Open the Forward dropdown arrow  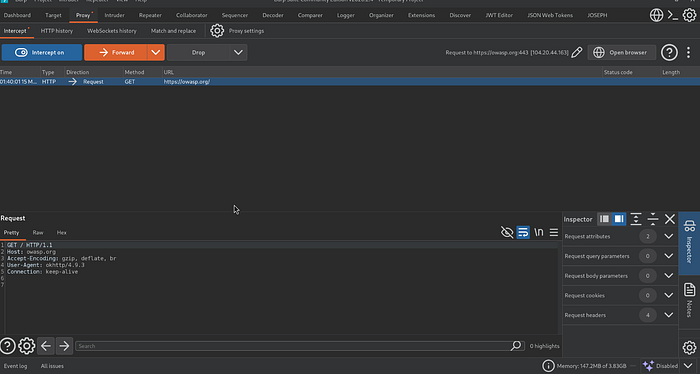[156, 52]
